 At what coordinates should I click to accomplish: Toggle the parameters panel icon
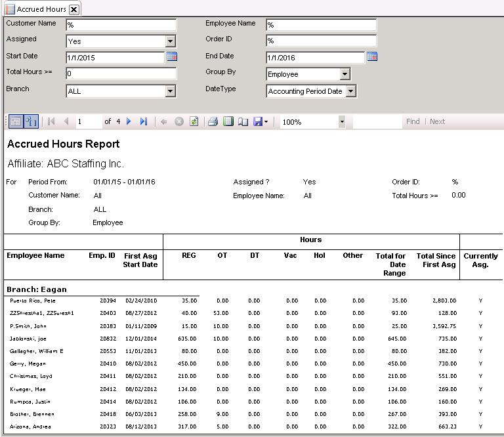tap(16, 121)
